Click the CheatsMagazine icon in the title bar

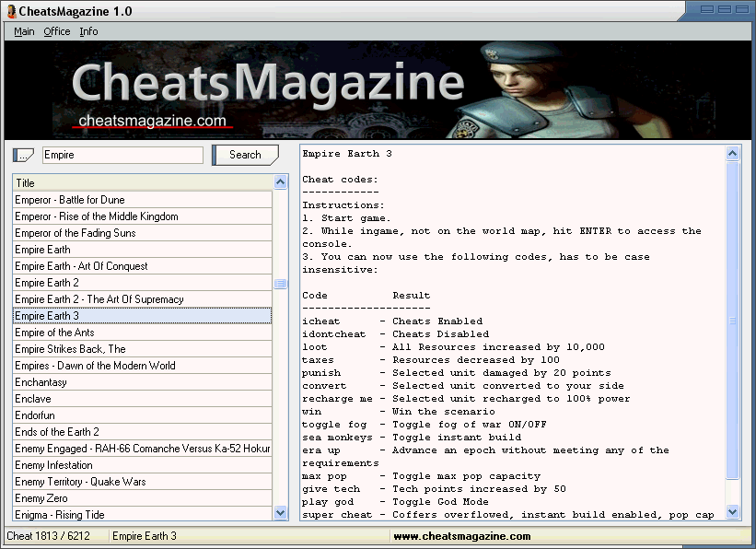[11, 11]
